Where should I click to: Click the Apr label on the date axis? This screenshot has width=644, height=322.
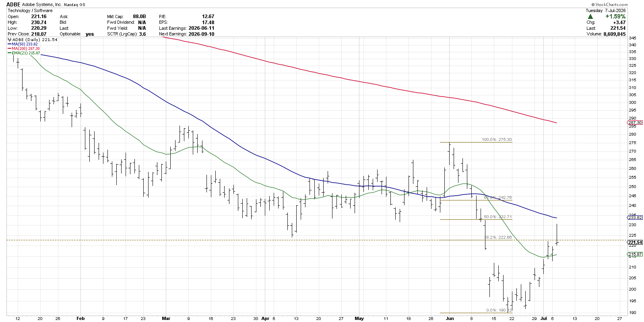point(265,318)
